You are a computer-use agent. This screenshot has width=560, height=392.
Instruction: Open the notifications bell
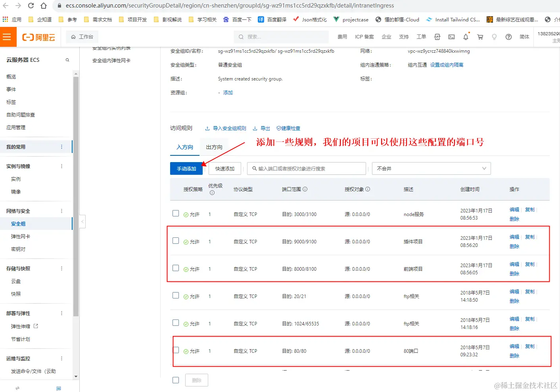pos(466,37)
